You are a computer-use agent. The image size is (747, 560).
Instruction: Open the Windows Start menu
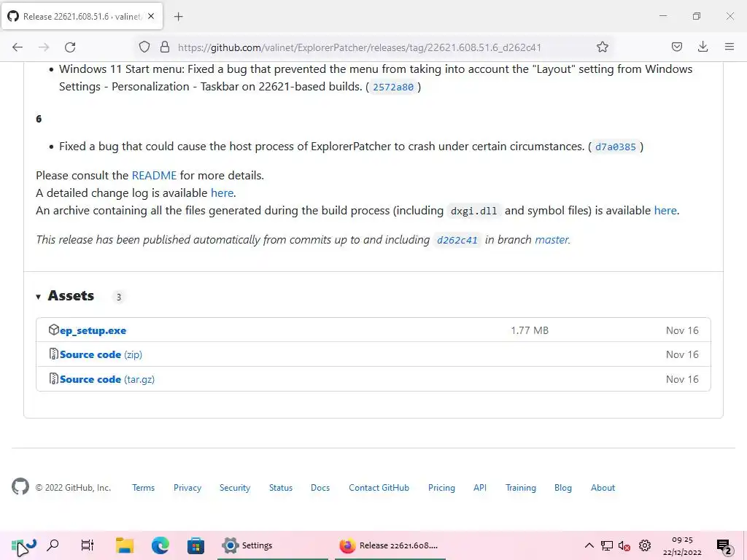(18, 545)
